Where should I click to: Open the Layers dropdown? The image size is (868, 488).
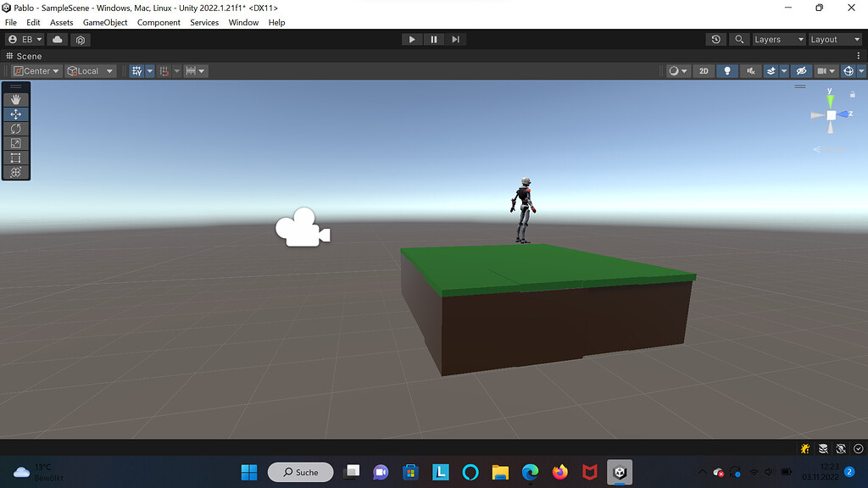click(778, 39)
